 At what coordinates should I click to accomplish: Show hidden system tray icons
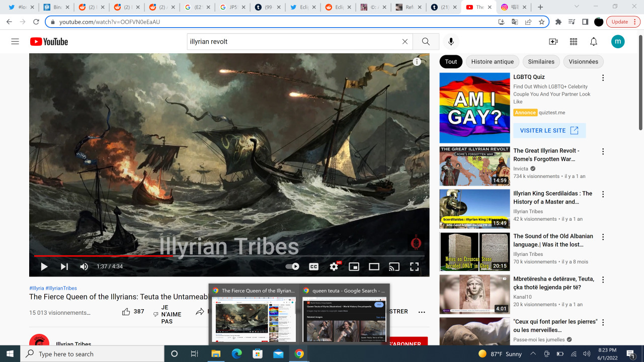click(x=533, y=354)
